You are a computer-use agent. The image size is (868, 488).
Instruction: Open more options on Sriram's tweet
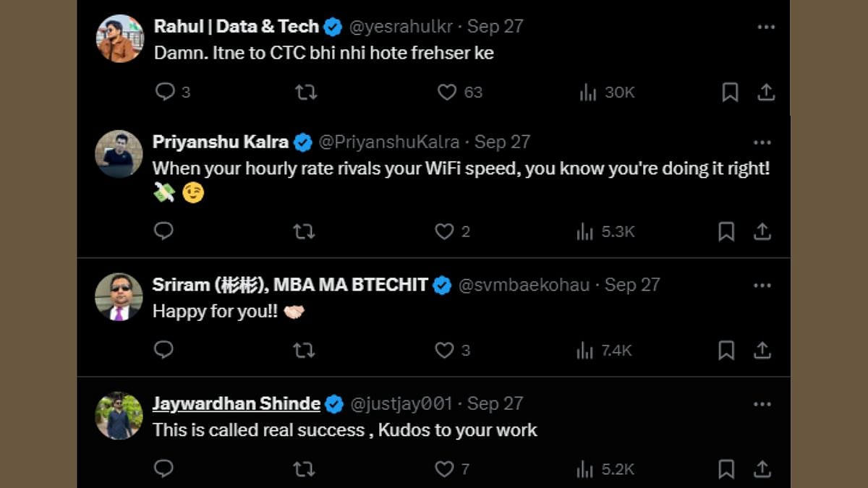coord(762,285)
